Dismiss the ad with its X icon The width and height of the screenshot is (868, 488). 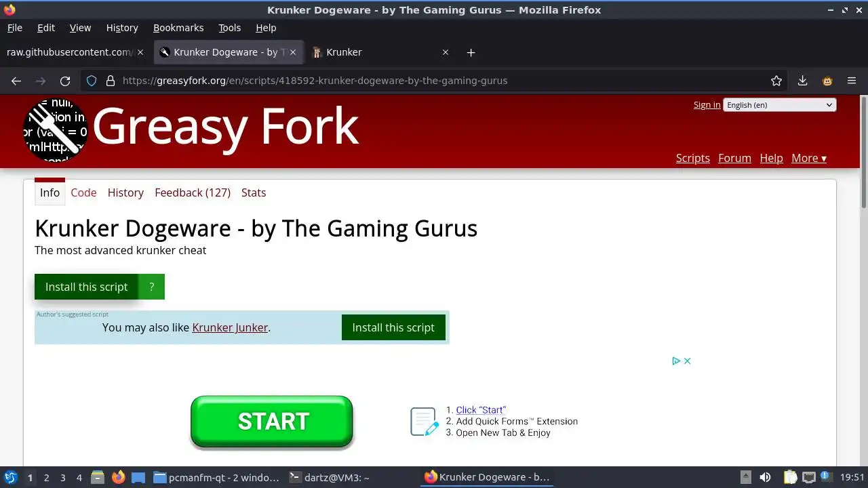pyautogui.click(x=687, y=361)
